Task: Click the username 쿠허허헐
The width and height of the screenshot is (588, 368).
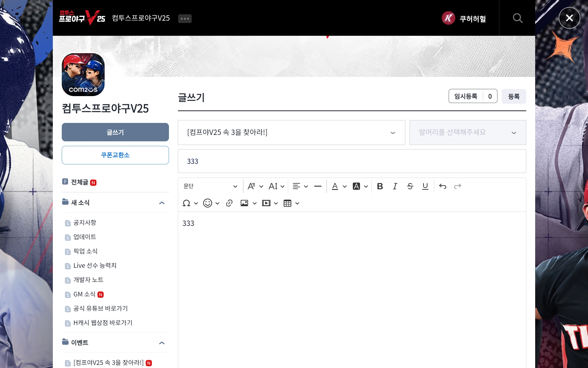Action: (x=473, y=19)
